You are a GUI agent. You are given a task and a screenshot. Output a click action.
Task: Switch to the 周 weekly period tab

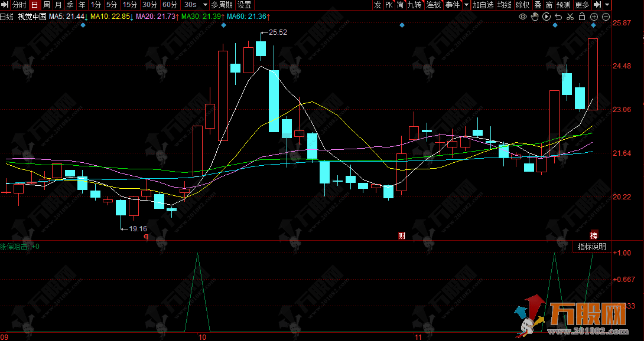click(x=46, y=5)
